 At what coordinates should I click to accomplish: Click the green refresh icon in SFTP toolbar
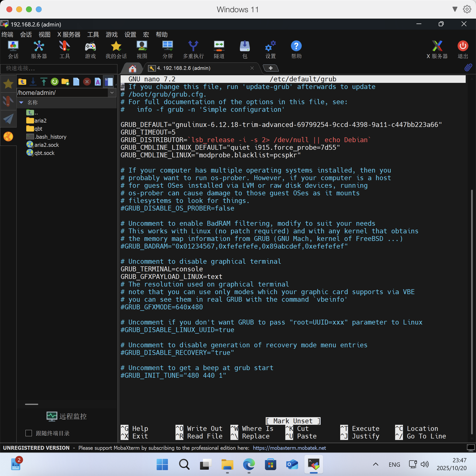[54, 82]
